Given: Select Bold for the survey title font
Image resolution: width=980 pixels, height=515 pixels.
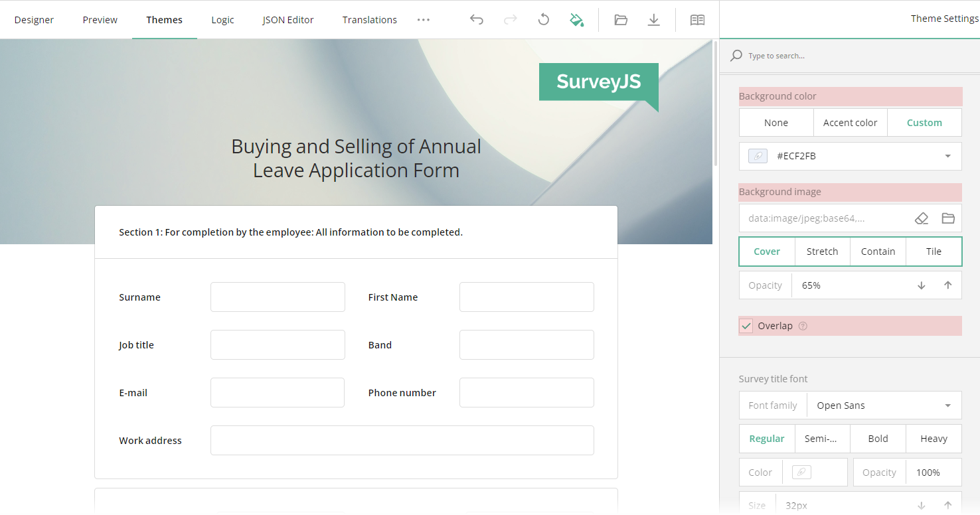Looking at the screenshot, I should [x=878, y=439].
